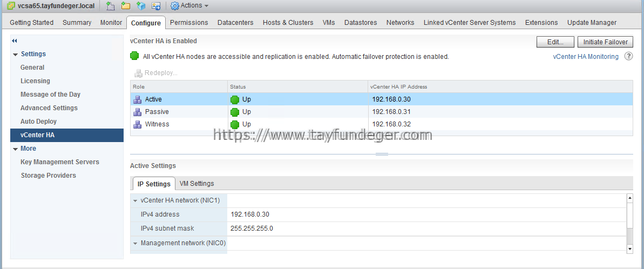The height and width of the screenshot is (269, 644).
Task: Switch to the Getting Started tab
Action: tap(32, 23)
